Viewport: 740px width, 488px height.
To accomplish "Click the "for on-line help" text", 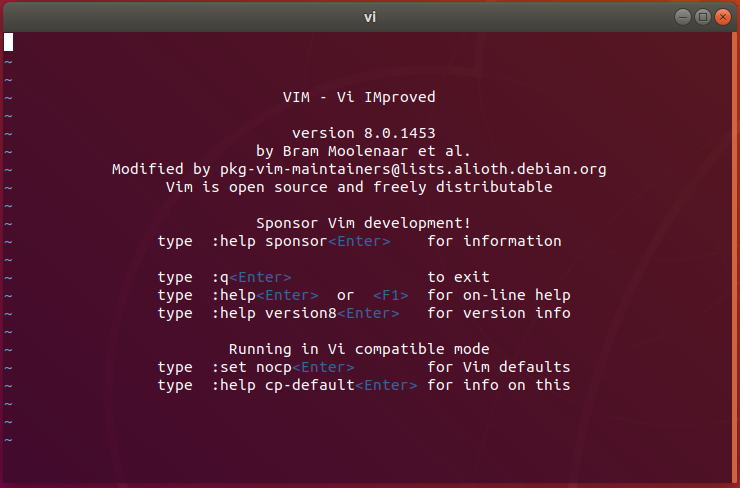I will [x=499, y=295].
